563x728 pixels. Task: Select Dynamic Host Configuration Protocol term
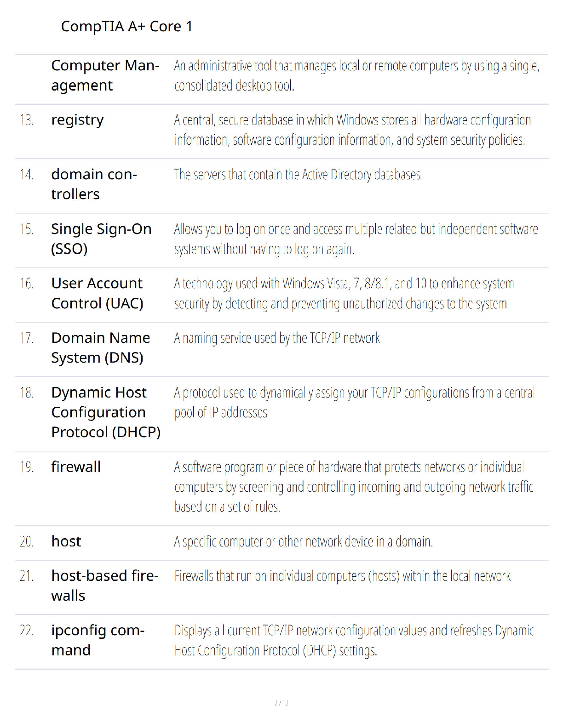tap(106, 412)
